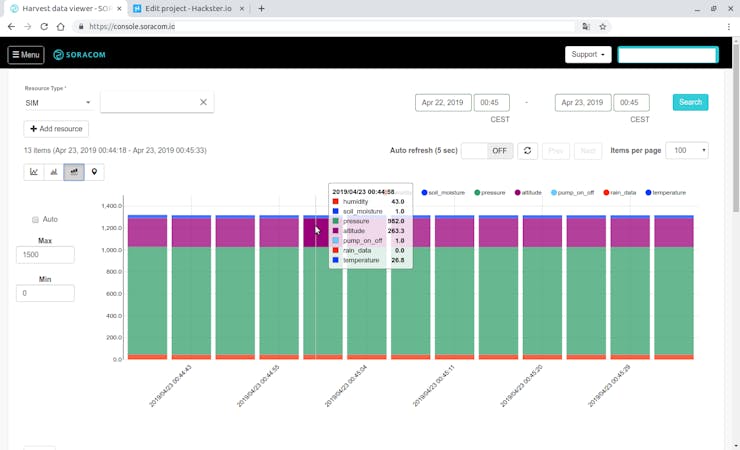
Task: Reload the current browser page
Action: click(x=44, y=26)
